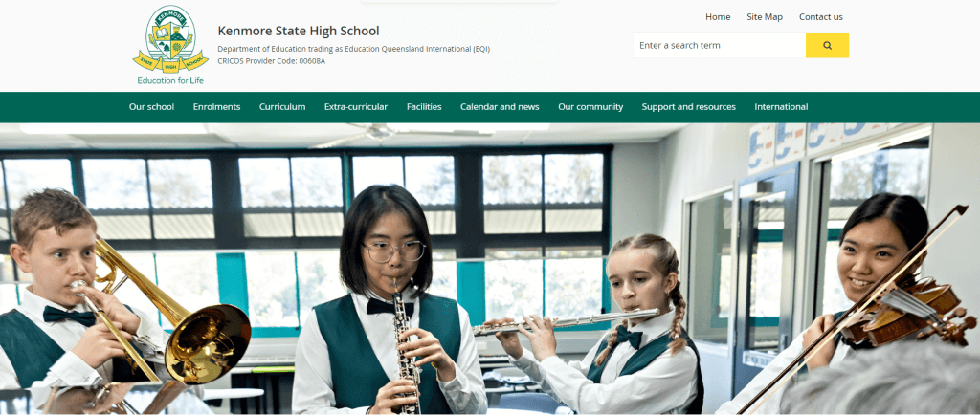Open the Enrolments menu
This screenshot has width=980, height=415.
click(216, 107)
